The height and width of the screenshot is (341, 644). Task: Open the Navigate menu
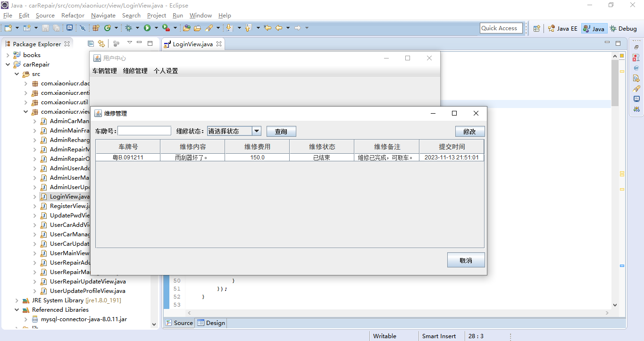103,16
